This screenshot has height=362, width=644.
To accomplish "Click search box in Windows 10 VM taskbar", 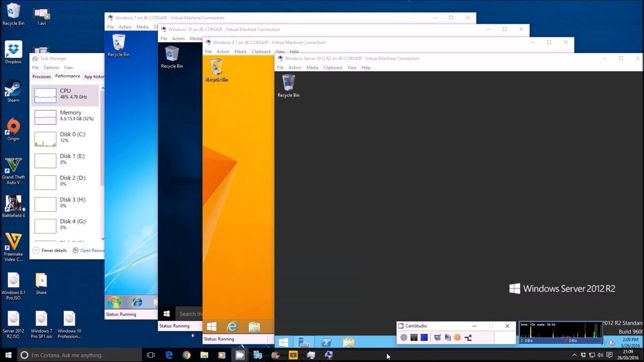I will (x=189, y=314).
